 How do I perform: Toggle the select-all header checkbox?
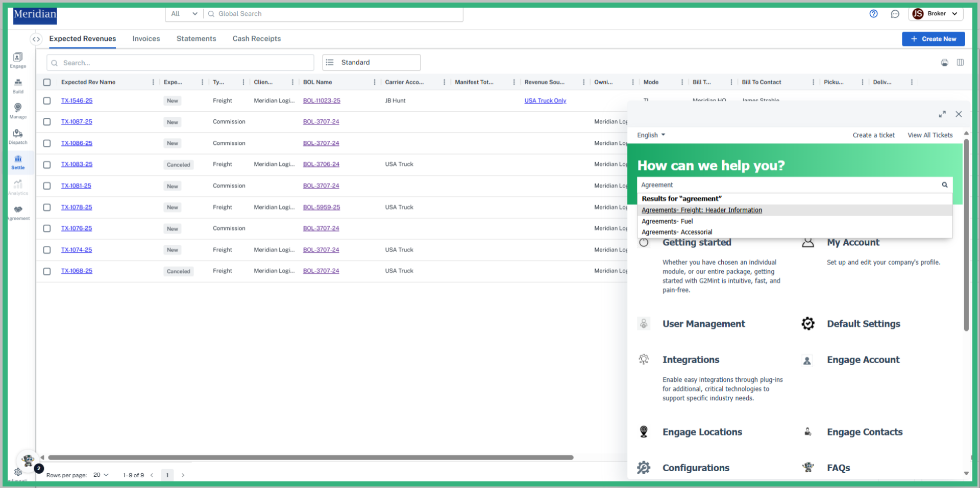pos(47,82)
